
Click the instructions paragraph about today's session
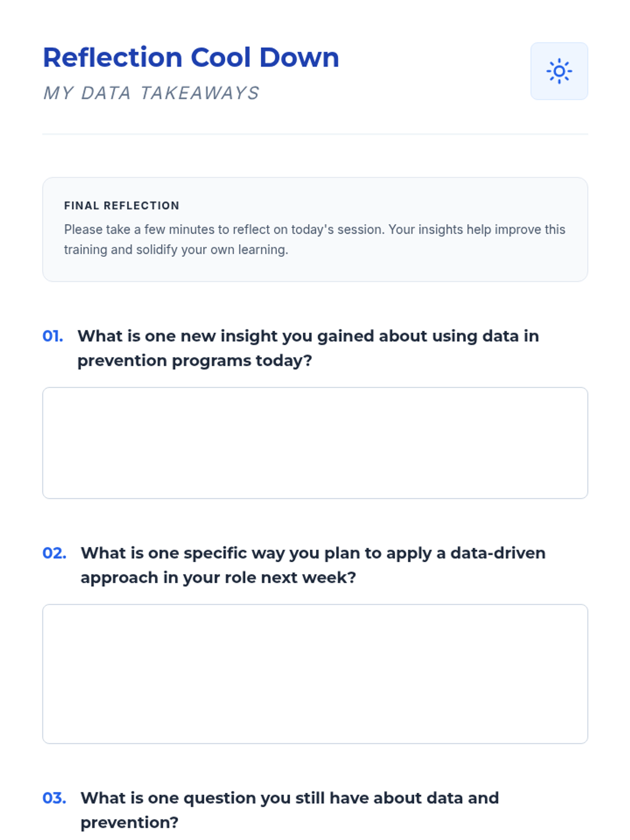pyautogui.click(x=314, y=239)
